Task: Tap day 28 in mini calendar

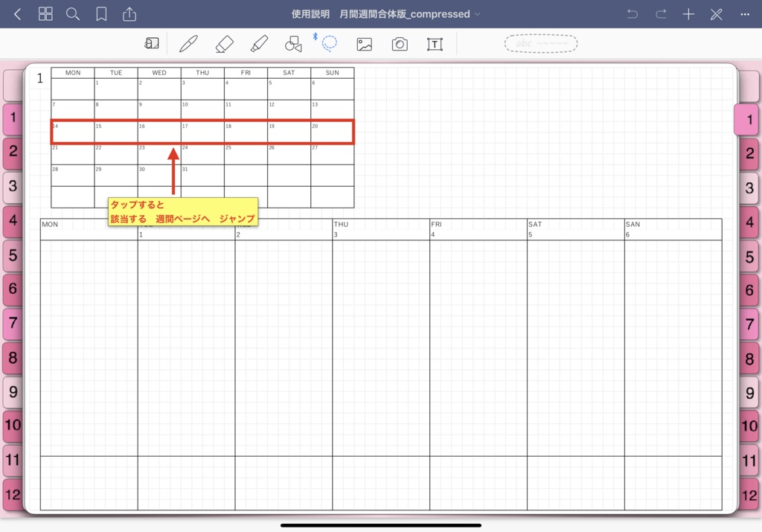Action: click(72, 176)
